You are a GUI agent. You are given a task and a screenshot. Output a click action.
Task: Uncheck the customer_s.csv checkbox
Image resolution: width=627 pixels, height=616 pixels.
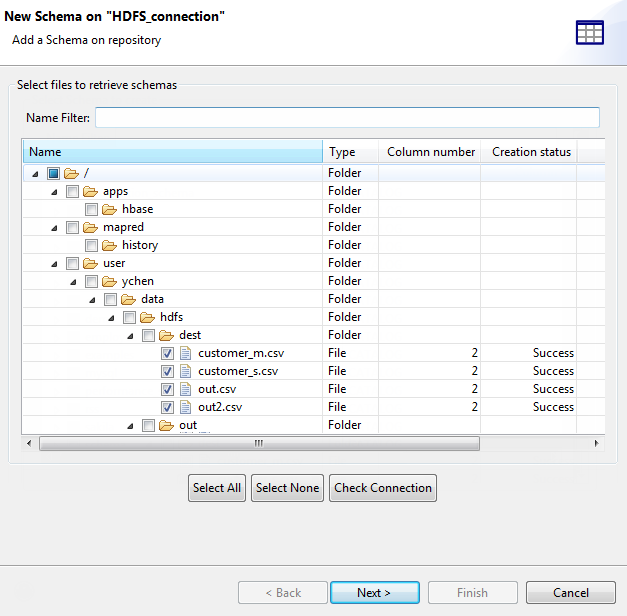[167, 371]
